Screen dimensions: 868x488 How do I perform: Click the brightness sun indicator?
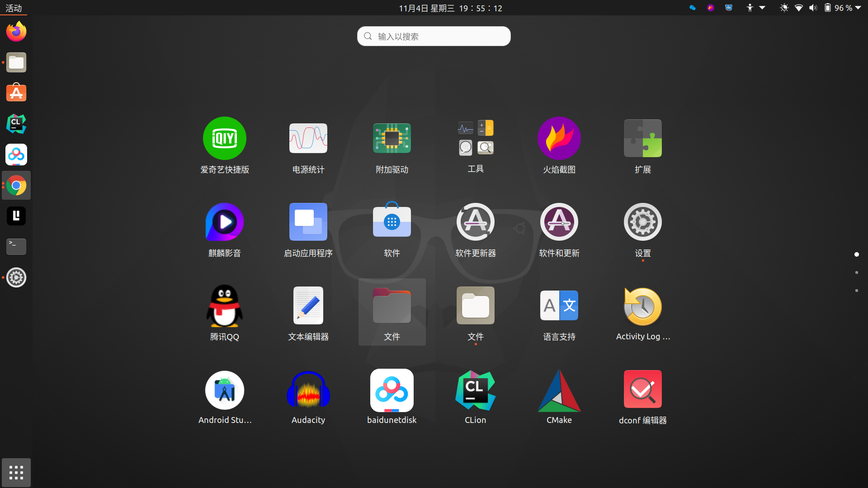[784, 8]
